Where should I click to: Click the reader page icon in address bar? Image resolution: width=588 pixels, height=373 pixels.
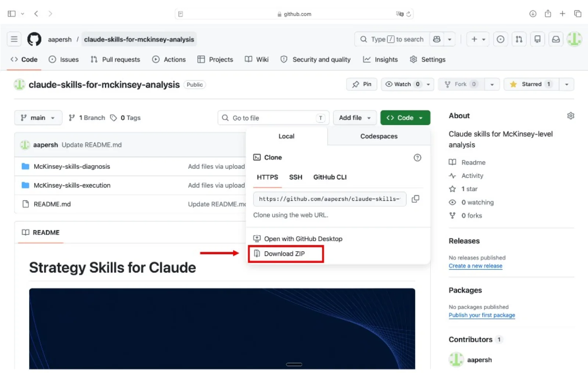pyautogui.click(x=180, y=14)
